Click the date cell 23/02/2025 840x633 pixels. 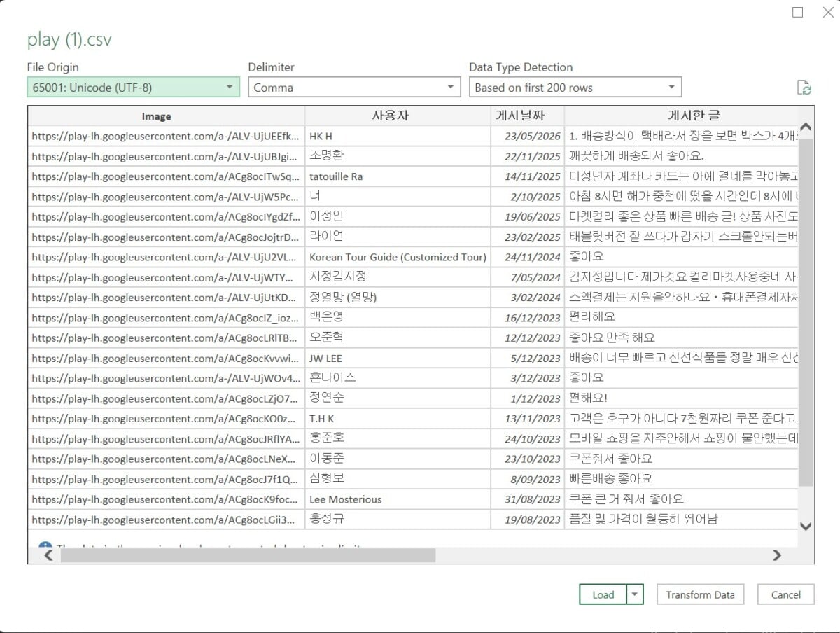528,237
